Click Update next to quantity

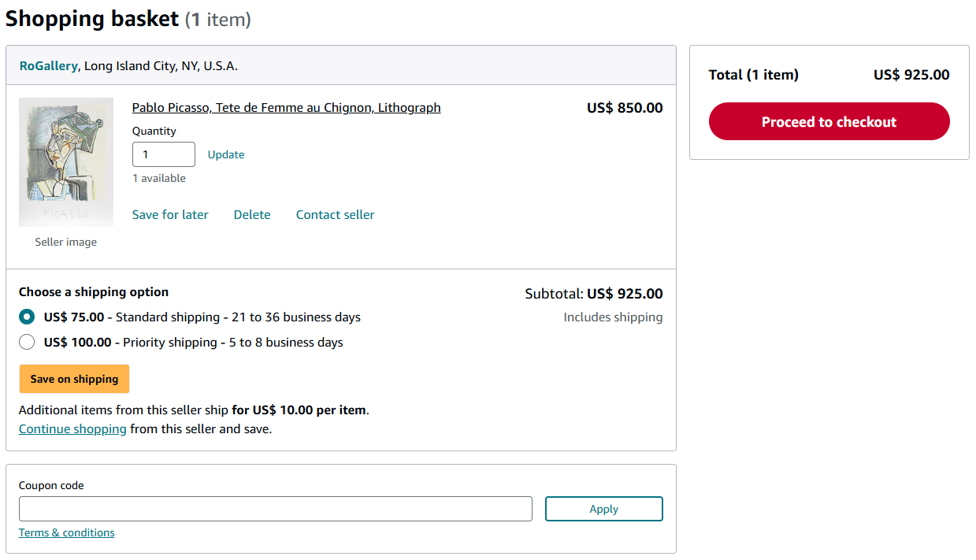[226, 154]
